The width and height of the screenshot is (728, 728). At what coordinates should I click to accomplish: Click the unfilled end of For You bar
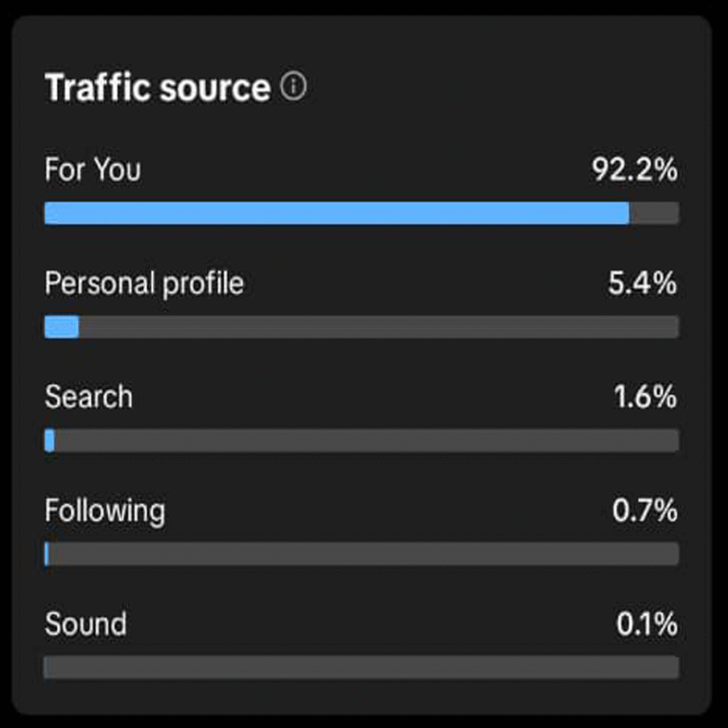654,213
